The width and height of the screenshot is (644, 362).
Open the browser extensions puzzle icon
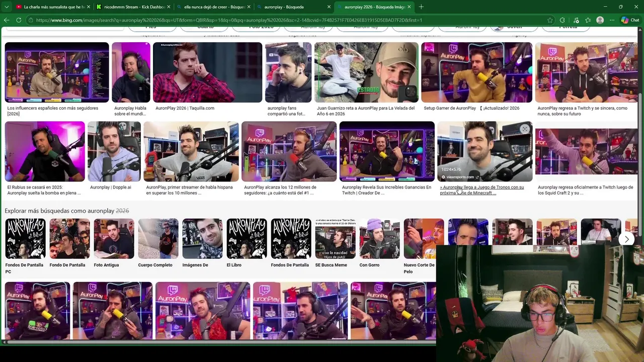click(563, 20)
